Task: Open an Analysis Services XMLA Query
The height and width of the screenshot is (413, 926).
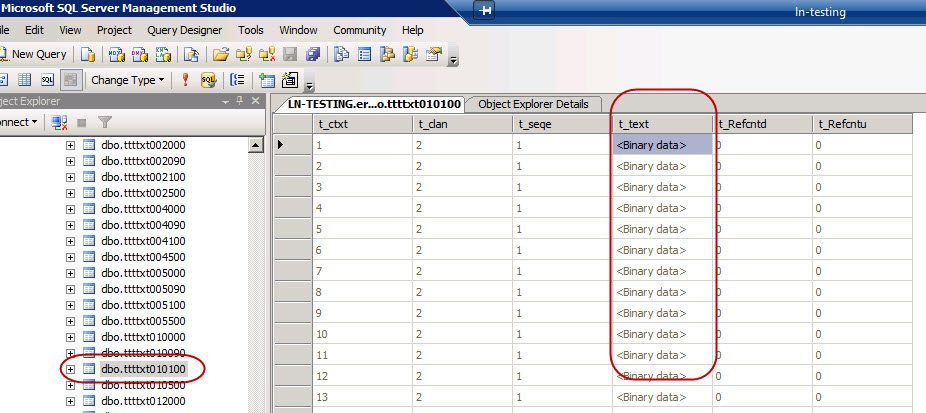Action: 163,55
